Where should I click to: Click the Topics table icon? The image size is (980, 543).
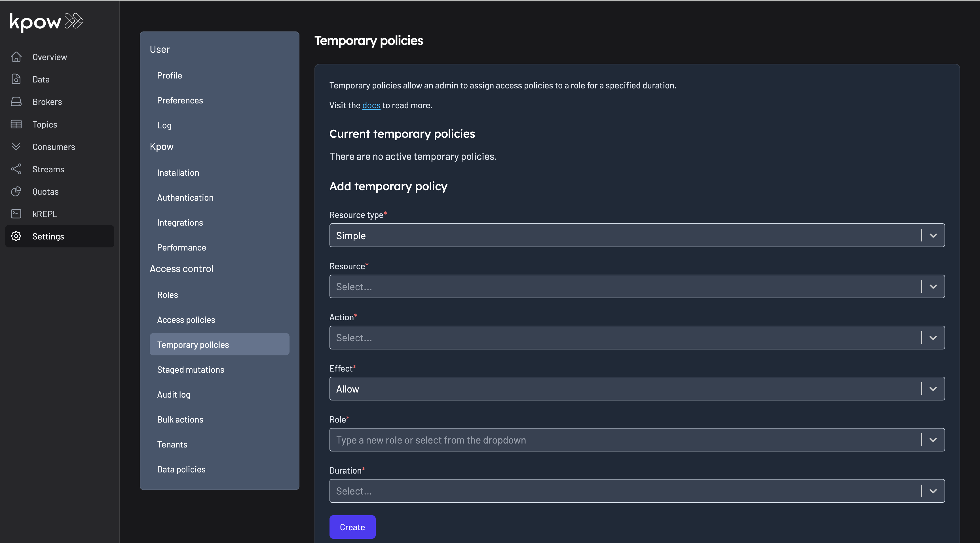point(16,124)
